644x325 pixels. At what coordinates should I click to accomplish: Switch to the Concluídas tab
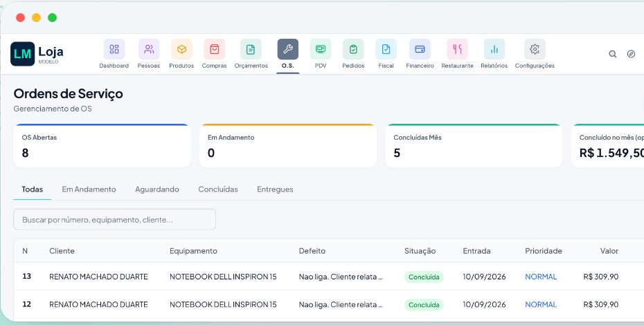(218, 189)
